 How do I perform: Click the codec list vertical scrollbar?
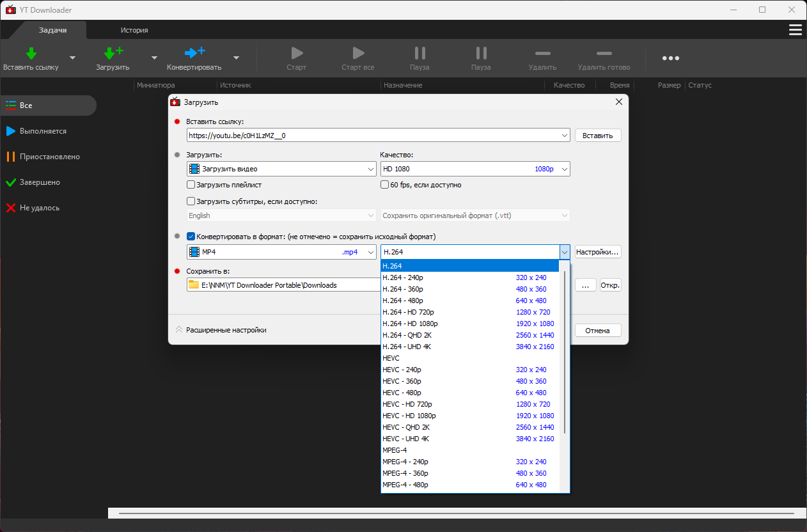pos(564,353)
